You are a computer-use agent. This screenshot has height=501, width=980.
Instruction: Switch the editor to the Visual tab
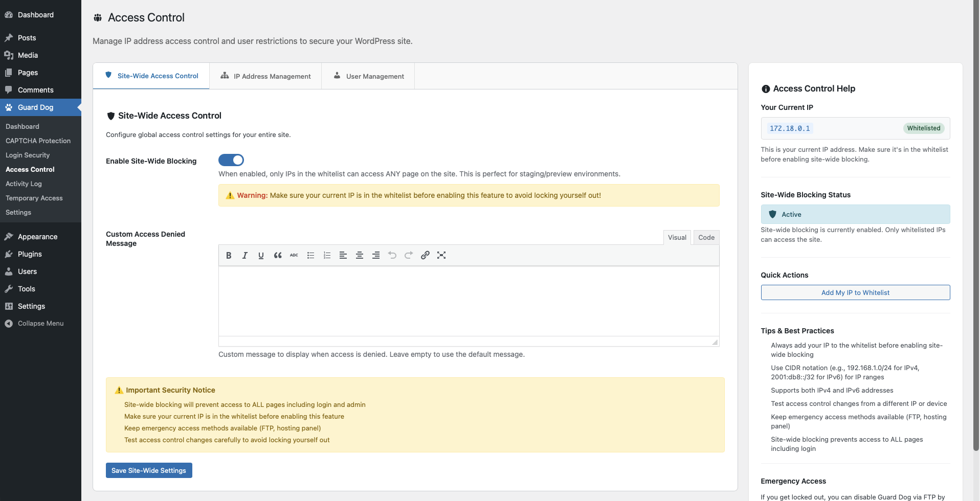(677, 237)
